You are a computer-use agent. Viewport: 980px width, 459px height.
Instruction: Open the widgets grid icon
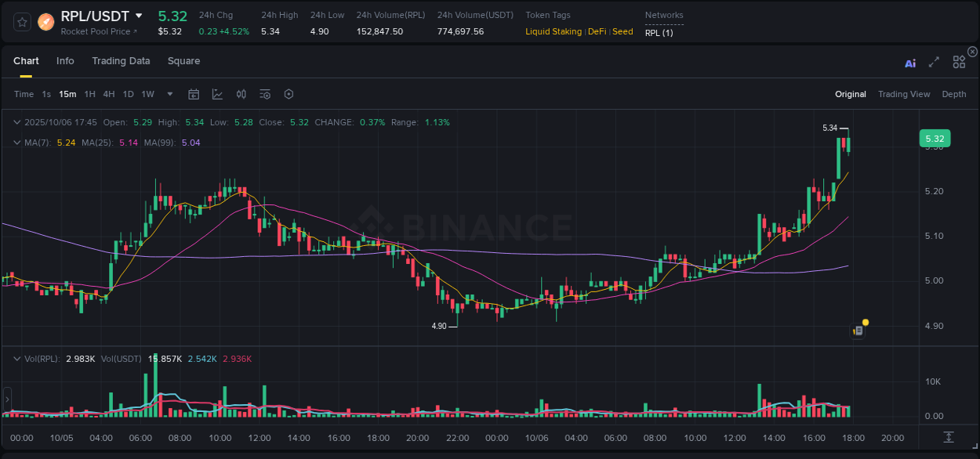point(959,63)
